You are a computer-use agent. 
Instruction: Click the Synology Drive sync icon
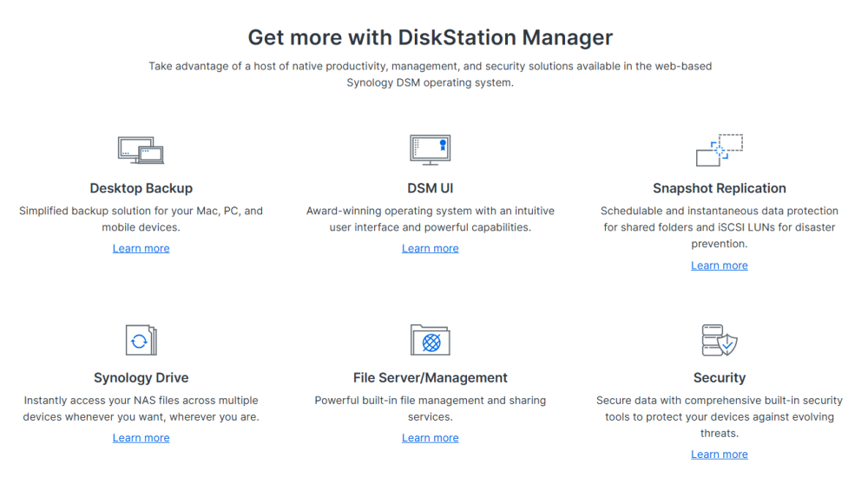click(141, 340)
